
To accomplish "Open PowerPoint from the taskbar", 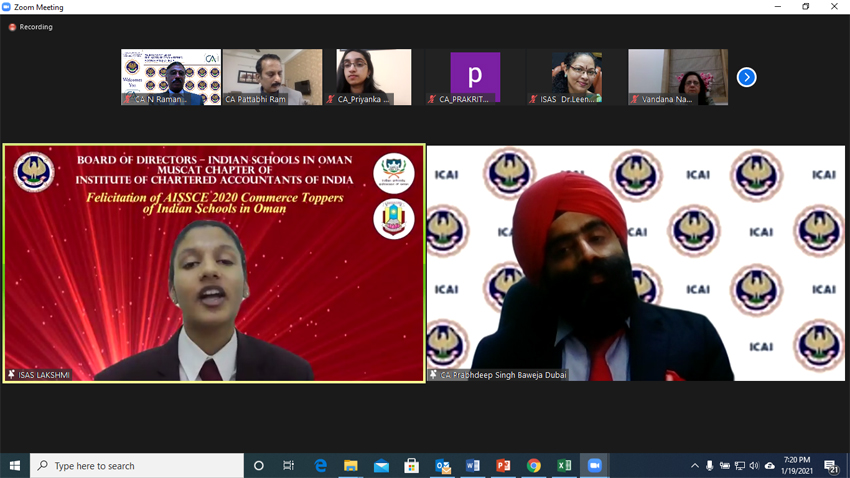I will [x=503, y=466].
